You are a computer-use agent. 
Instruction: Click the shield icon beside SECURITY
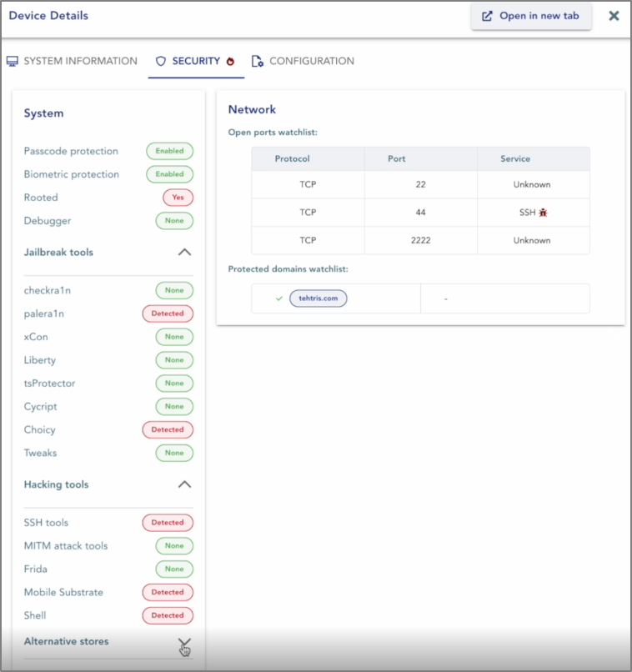(161, 62)
